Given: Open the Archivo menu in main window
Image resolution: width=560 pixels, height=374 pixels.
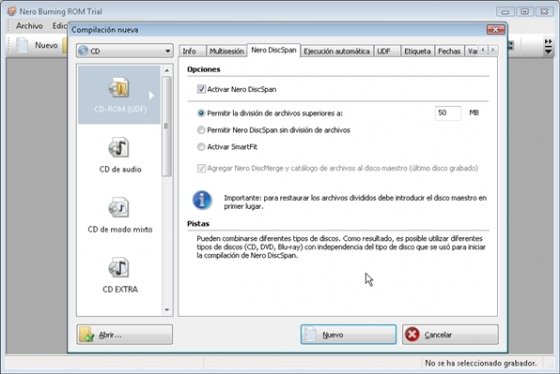Looking at the screenshot, I should pos(29,26).
